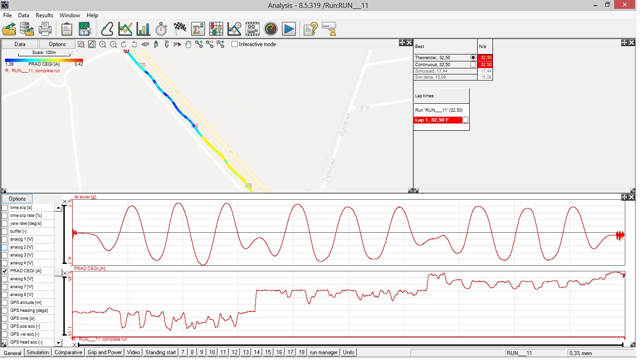Select the Theoretical best radio button
Image resolution: width=643 pixels, height=364 pixels.
click(x=473, y=58)
